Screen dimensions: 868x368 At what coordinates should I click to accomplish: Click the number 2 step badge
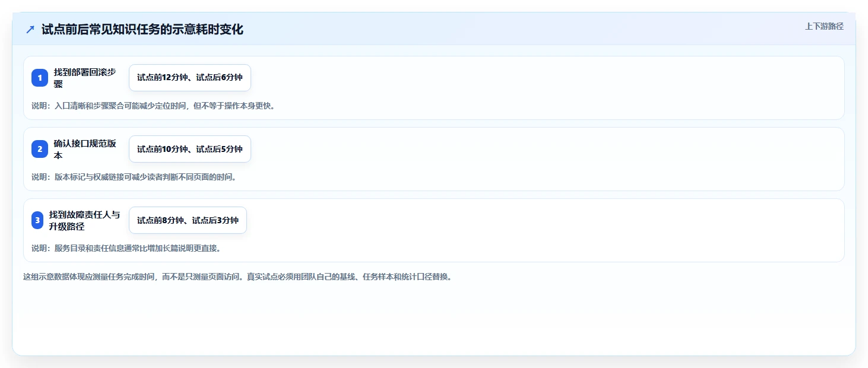40,149
